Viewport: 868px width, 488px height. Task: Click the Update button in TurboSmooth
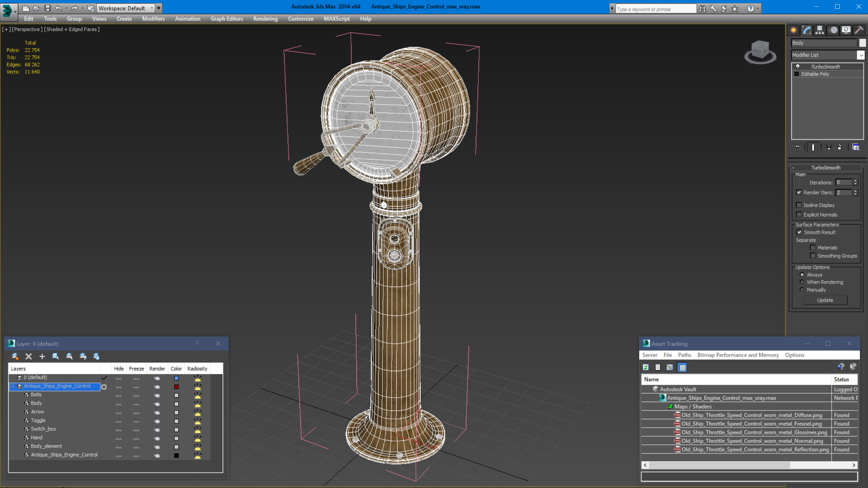coord(826,300)
